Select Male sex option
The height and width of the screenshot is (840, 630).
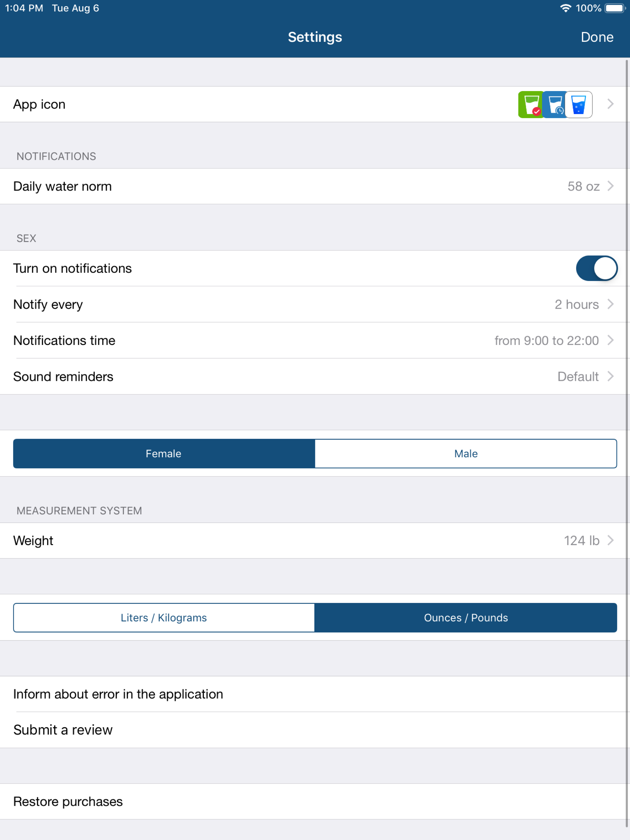[x=466, y=454]
